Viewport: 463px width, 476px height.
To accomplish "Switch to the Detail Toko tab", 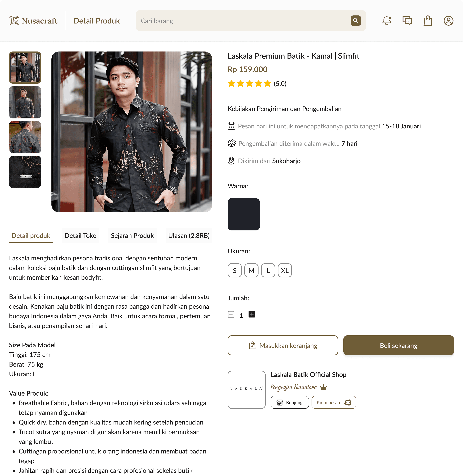I will [81, 236].
